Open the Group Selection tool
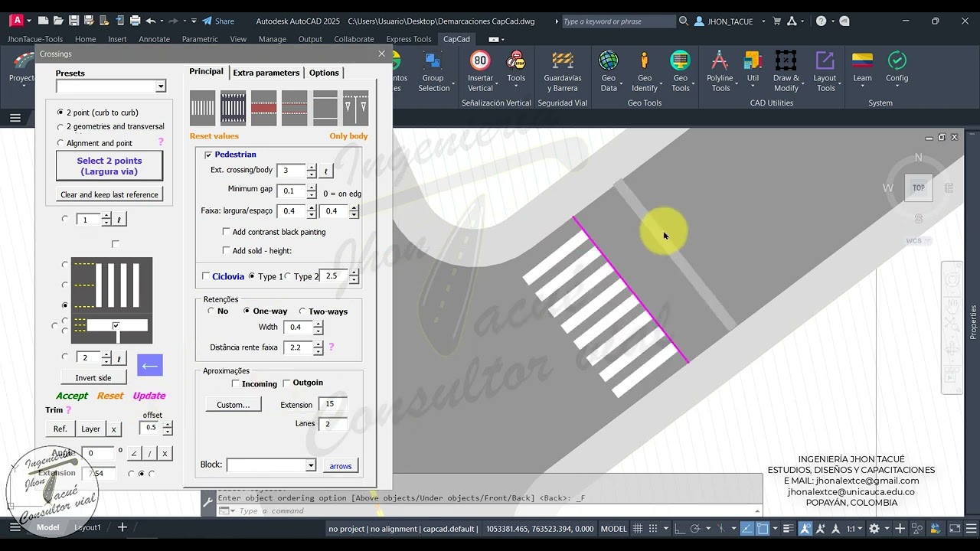The image size is (980, 551). click(433, 70)
